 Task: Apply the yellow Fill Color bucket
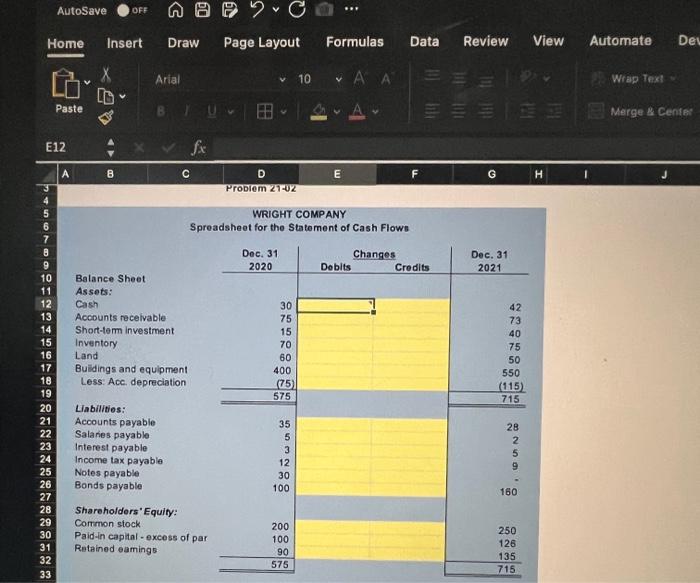tap(319, 112)
